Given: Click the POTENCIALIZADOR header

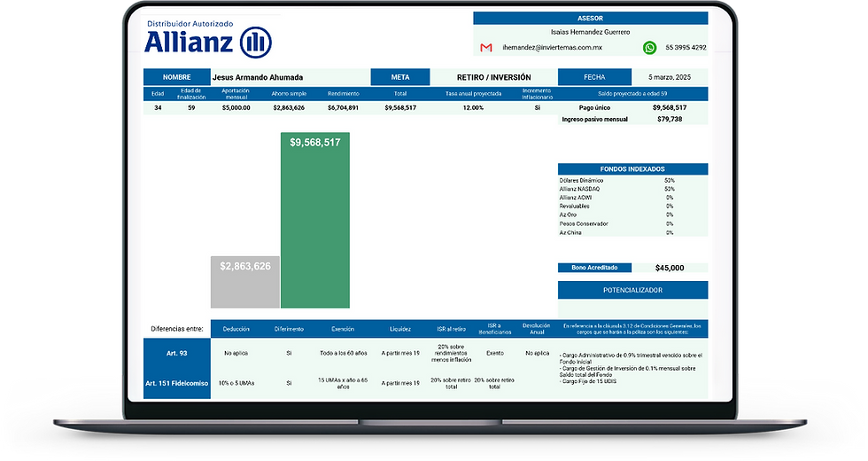Looking at the screenshot, I should 632,290.
